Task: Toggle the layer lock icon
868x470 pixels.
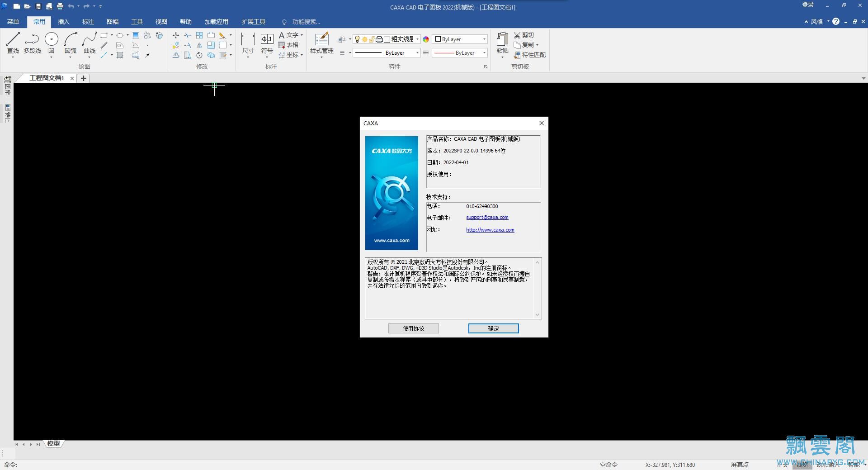Action: (x=372, y=39)
